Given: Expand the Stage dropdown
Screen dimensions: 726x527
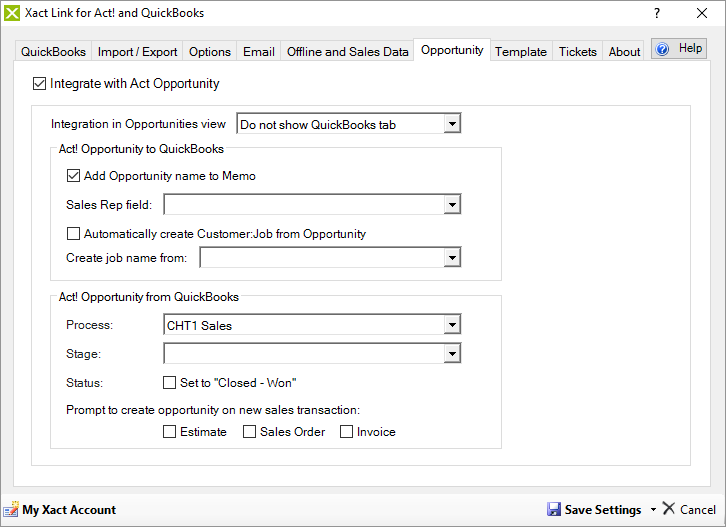Looking at the screenshot, I should pos(452,354).
